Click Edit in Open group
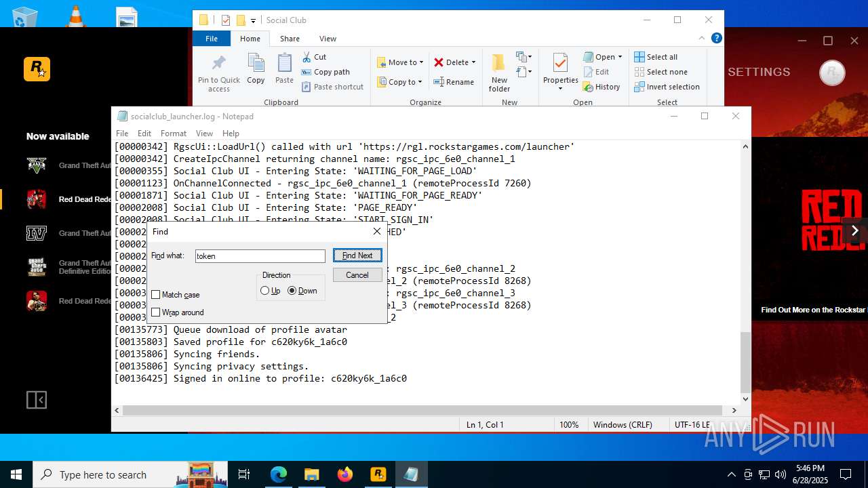868x488 pixels. pyautogui.click(x=595, y=72)
